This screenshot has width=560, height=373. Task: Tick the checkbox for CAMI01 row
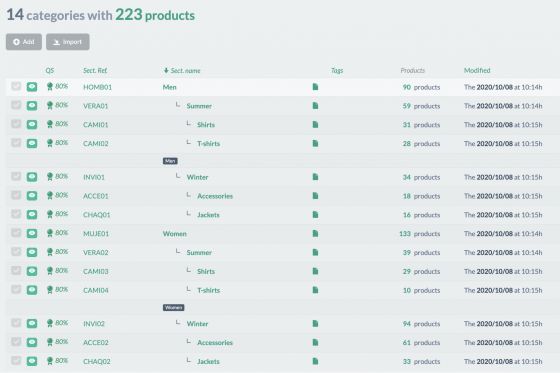pyautogui.click(x=16, y=124)
